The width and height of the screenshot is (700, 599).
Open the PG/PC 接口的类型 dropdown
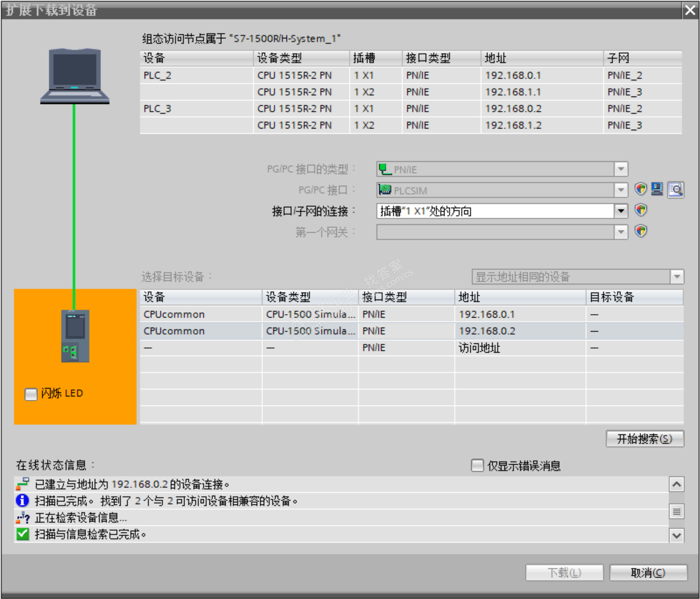pos(621,169)
